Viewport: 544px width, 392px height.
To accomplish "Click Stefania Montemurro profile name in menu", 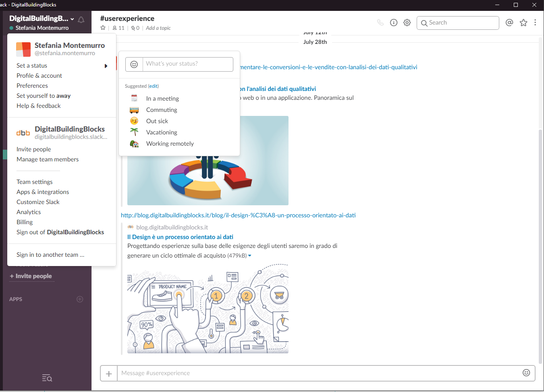I will [70, 45].
